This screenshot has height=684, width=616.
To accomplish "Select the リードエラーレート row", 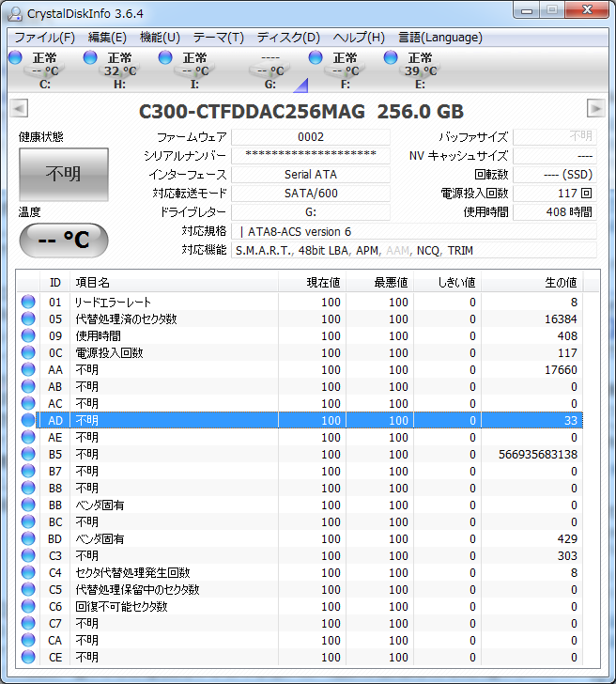I will (300, 302).
